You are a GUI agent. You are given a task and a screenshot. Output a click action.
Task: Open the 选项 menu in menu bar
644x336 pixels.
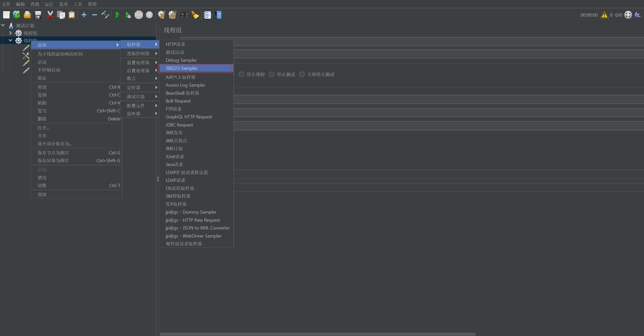pyautogui.click(x=63, y=4)
